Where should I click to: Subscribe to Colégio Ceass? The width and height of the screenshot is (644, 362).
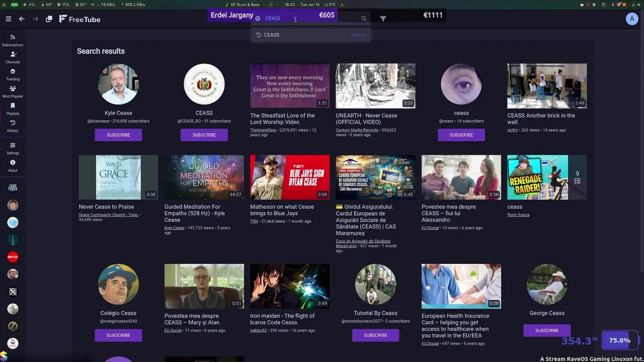point(118,335)
